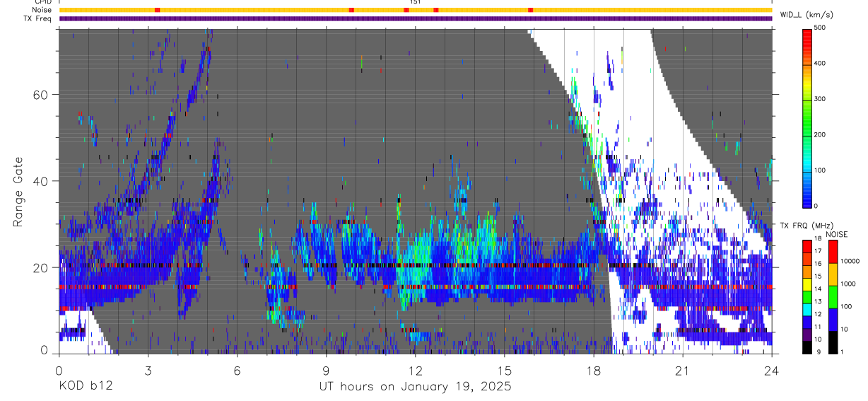Viewport: 868px width, 401px height.
Task: Click the 16 value on TX FRQ legend
Action: tap(819, 265)
